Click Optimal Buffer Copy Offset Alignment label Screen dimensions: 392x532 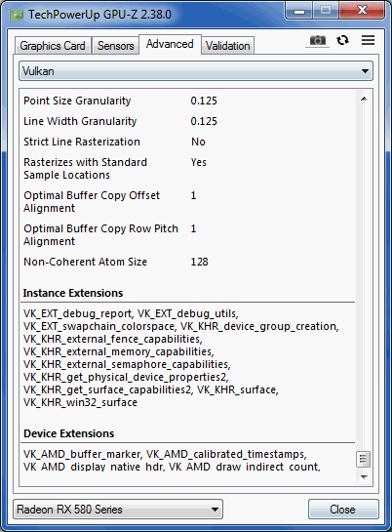pyautogui.click(x=92, y=202)
